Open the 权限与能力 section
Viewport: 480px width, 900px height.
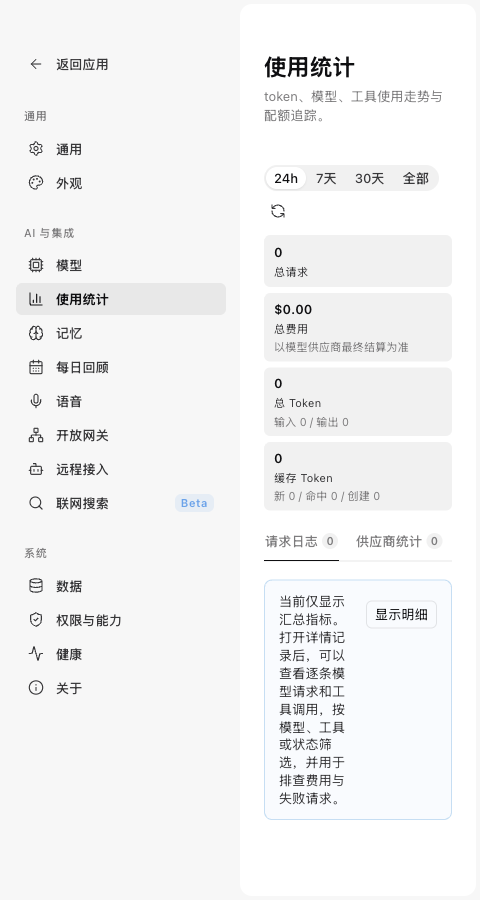click(x=121, y=620)
